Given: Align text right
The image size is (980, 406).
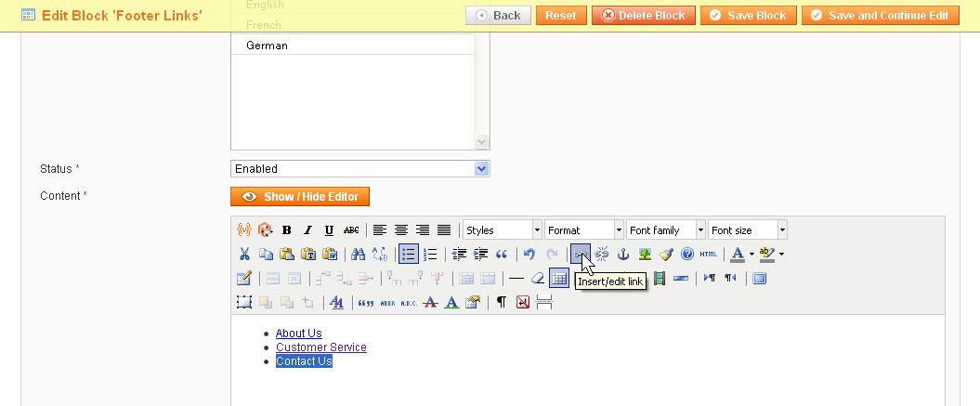Looking at the screenshot, I should [x=423, y=229].
